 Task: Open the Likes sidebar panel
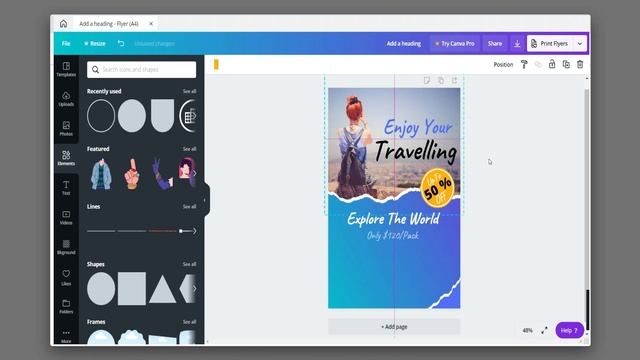66,277
